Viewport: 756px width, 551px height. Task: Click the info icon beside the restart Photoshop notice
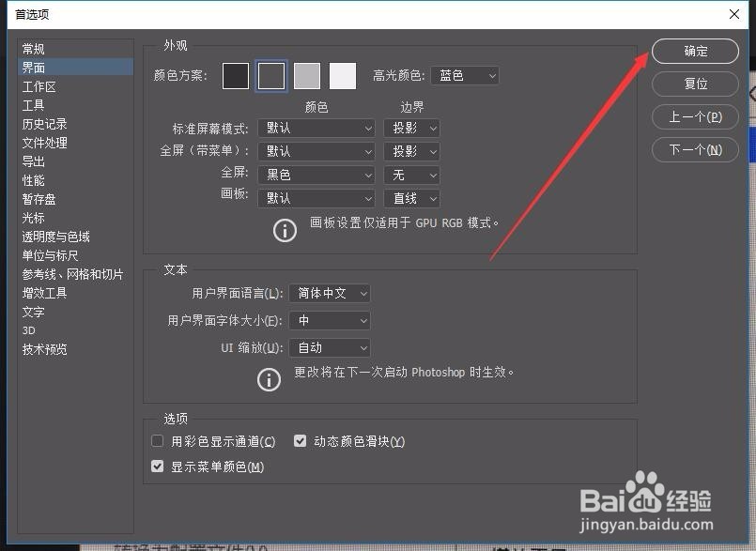[x=270, y=379]
